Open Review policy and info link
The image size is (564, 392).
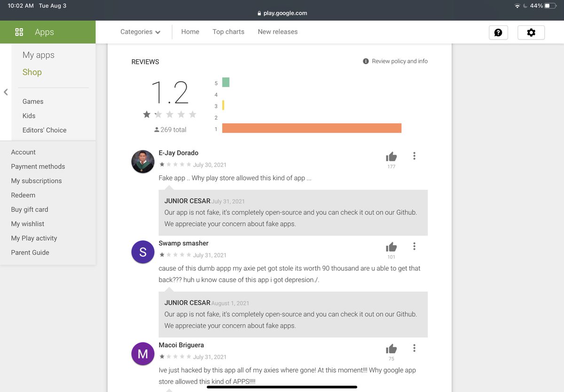[x=400, y=61]
